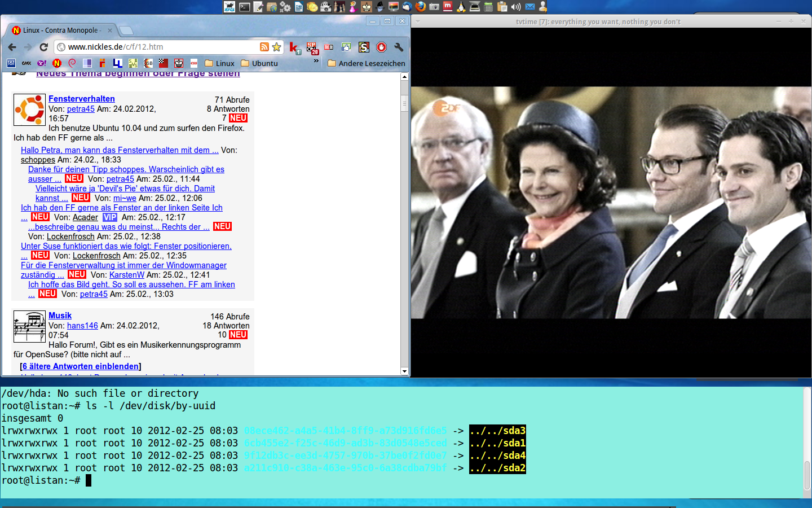This screenshot has height=508, width=812.
Task: Open the Ubuntu bookmarks folder
Action: [259, 63]
